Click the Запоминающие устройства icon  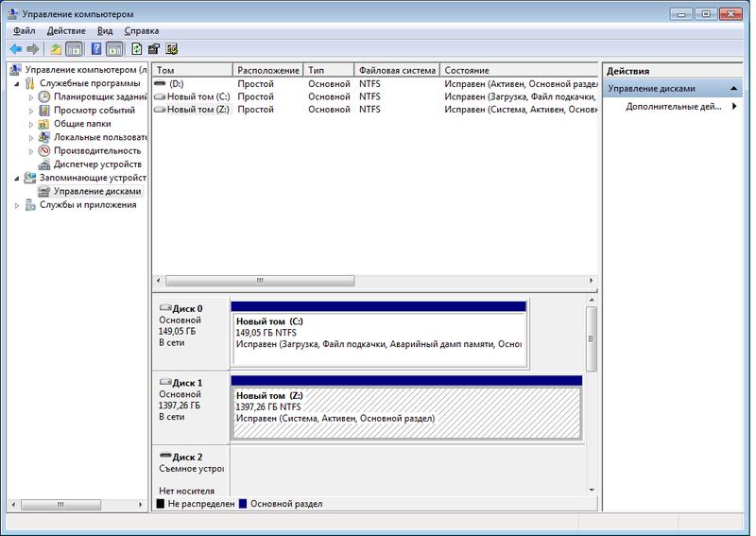click(30, 178)
